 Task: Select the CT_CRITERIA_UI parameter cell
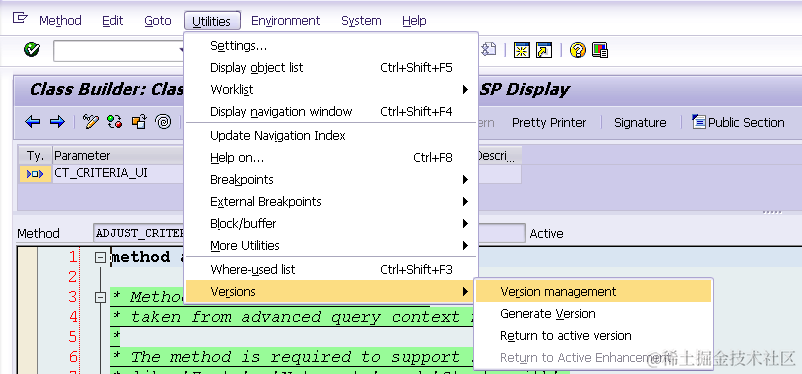[x=118, y=173]
